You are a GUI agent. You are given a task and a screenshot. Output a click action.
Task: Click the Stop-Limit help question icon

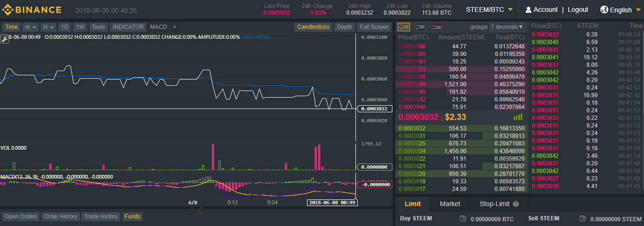click(x=516, y=204)
